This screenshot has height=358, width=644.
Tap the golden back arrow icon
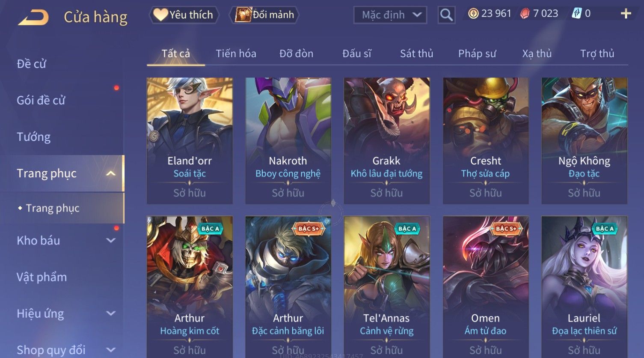click(33, 18)
